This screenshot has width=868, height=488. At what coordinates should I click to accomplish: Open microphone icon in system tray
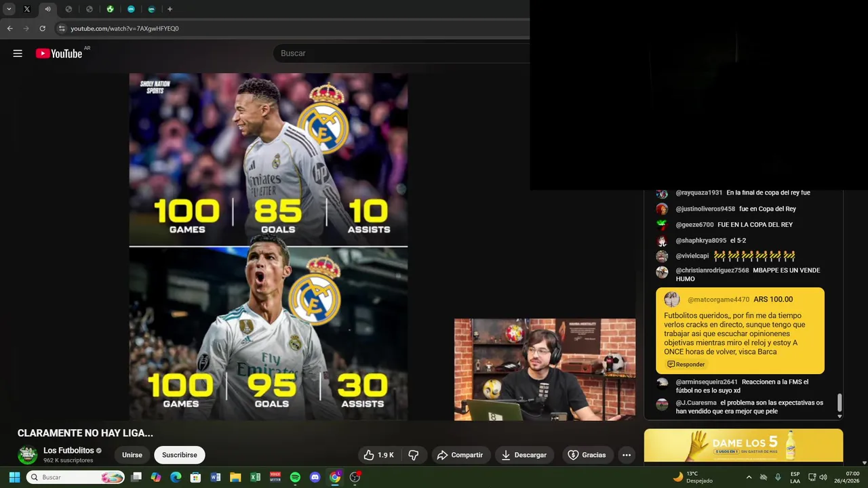(x=778, y=477)
